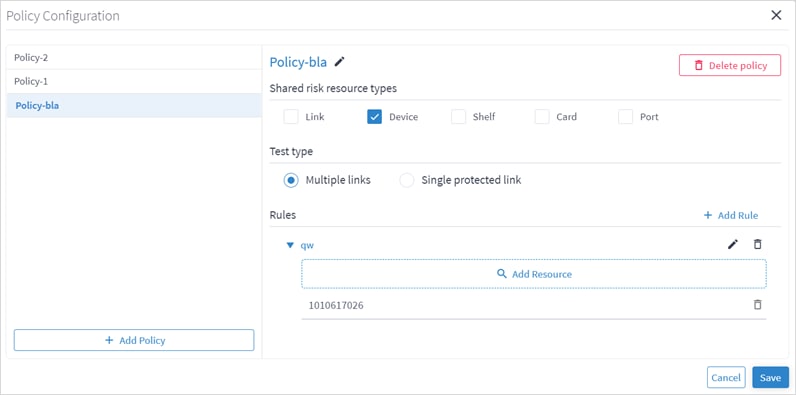796x395 pixels.
Task: Tick the Card resource type checkbox
Action: pos(542,117)
